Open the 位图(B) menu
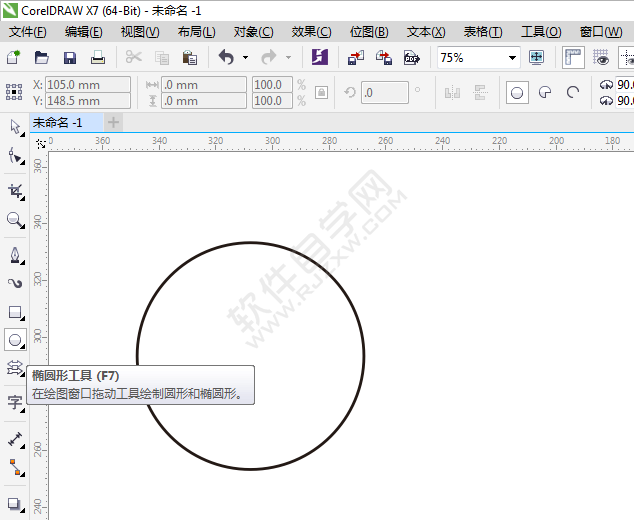Screen dimensions: 634x520 [x=369, y=32]
